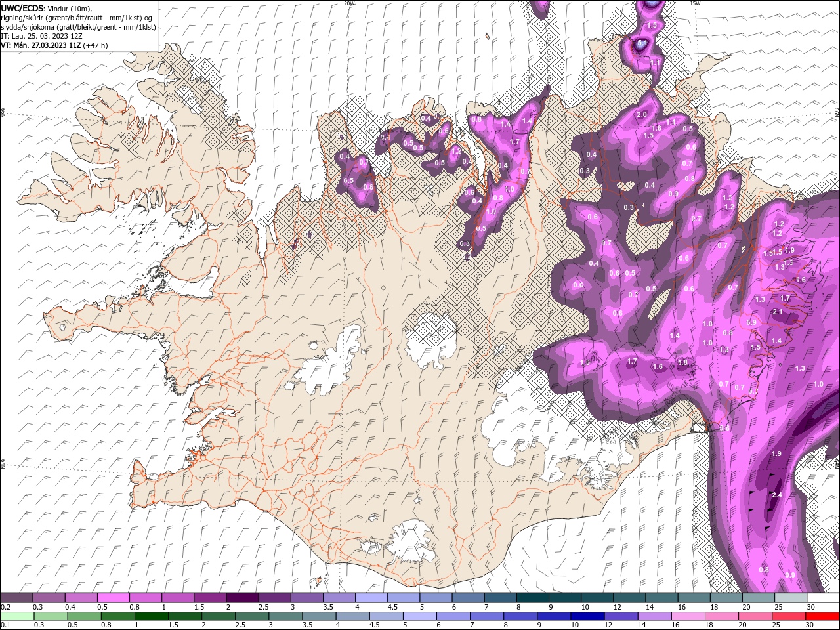This screenshot has height=630, width=840.
Task: Click the "0.2" label in upper legend
Action: click(x=5, y=607)
